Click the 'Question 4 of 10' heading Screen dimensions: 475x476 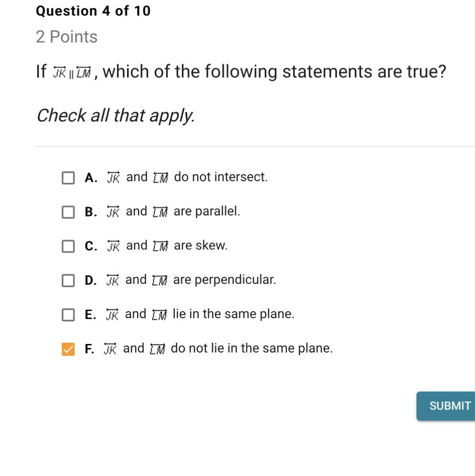93,11
